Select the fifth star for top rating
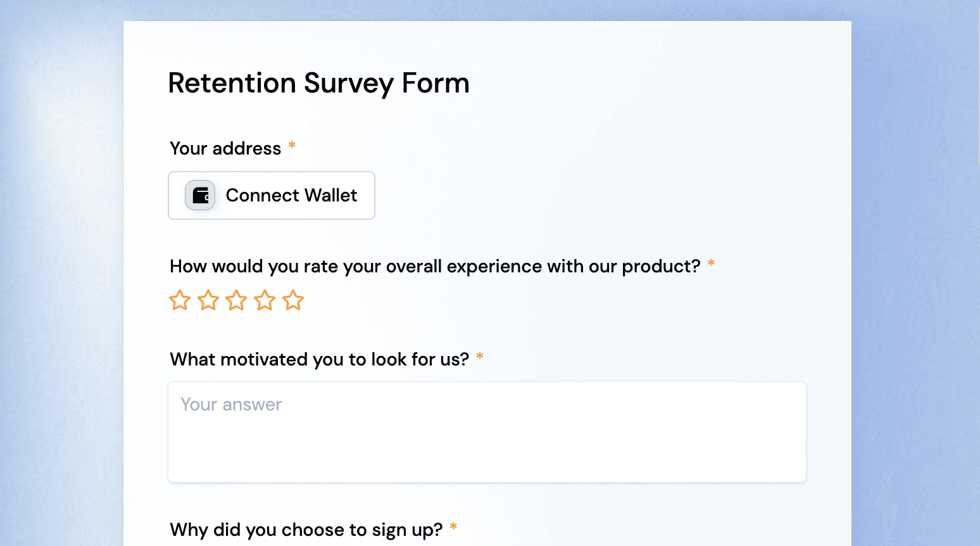 coord(293,300)
